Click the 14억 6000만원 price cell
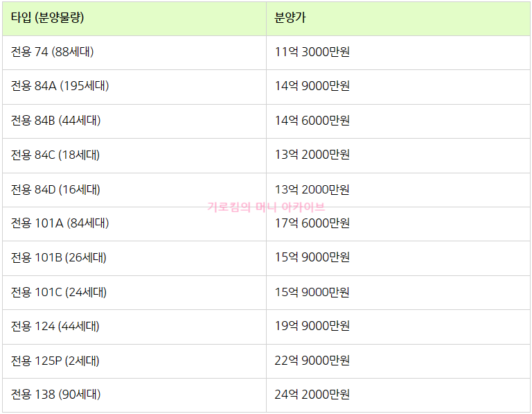Viewport: 532px width, 414px height. click(x=398, y=121)
